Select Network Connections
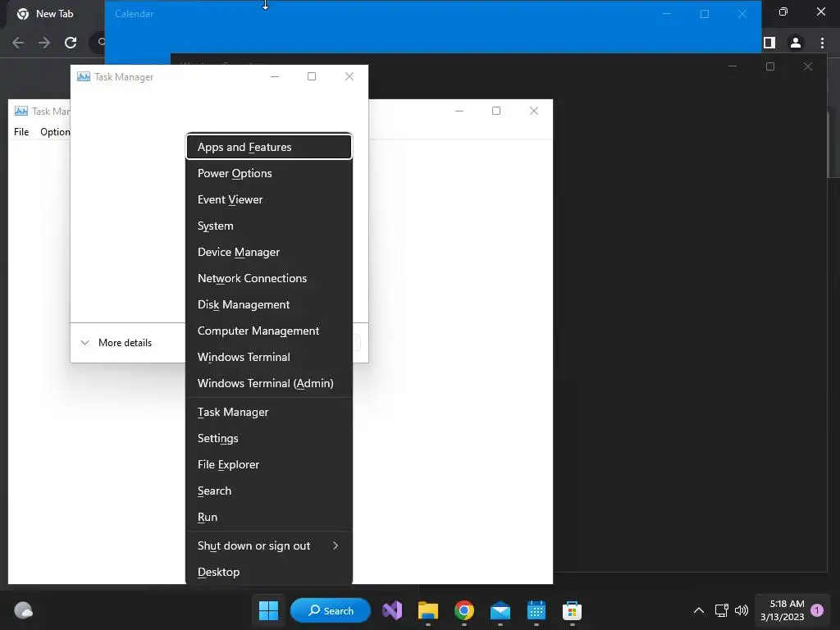Viewport: 840px width, 630px height. pos(269,278)
